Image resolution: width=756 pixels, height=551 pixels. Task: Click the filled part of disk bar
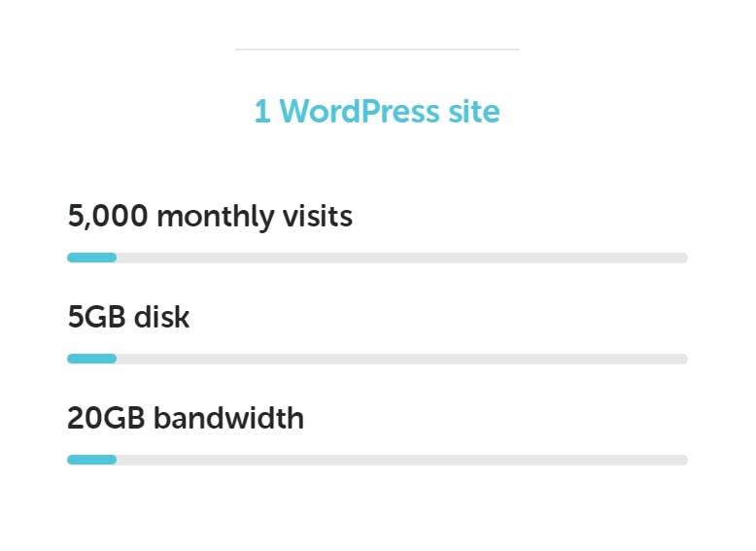[x=91, y=359]
